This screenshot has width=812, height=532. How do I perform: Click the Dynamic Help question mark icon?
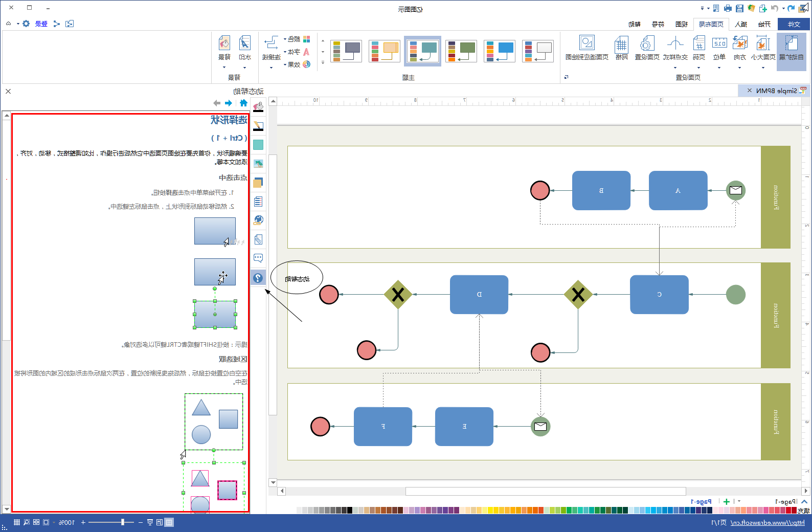click(x=258, y=278)
